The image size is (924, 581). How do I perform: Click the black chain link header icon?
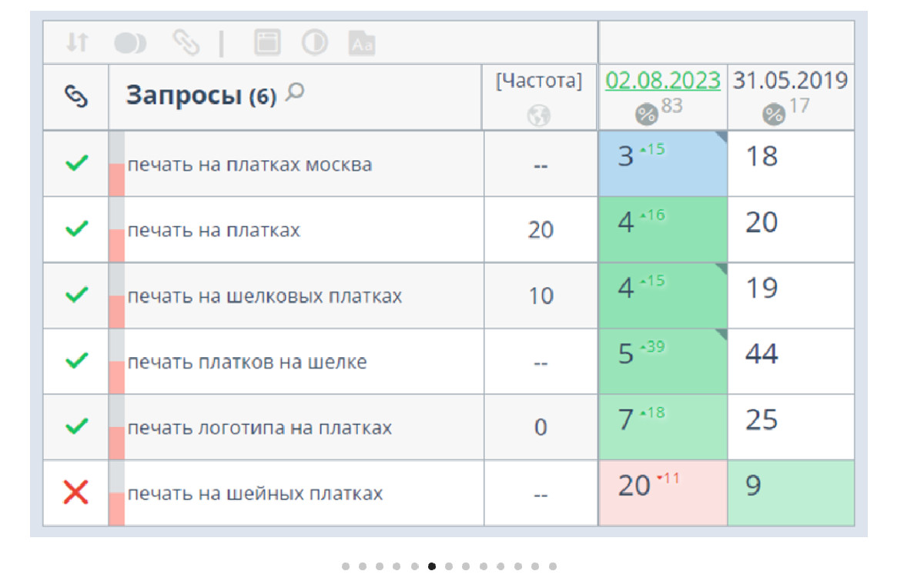75,98
